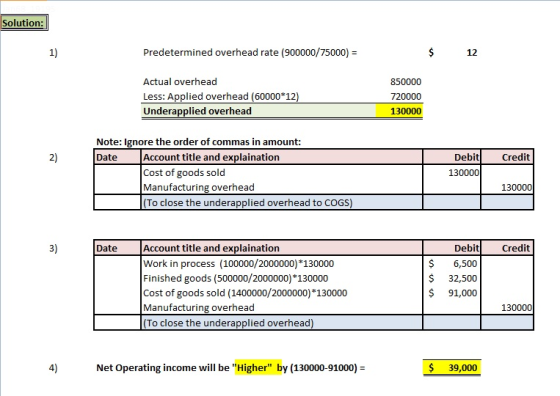Select the "6,500" debit amount
560x396 pixels.
(x=465, y=264)
